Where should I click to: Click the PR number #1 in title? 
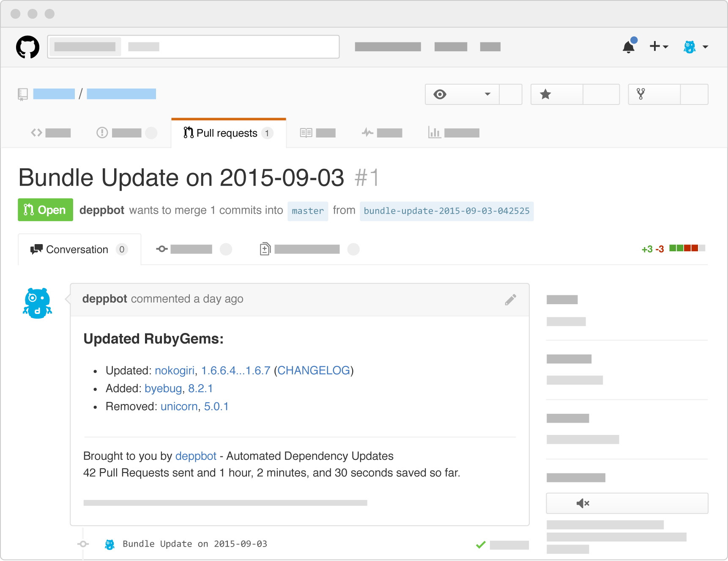coord(367,178)
